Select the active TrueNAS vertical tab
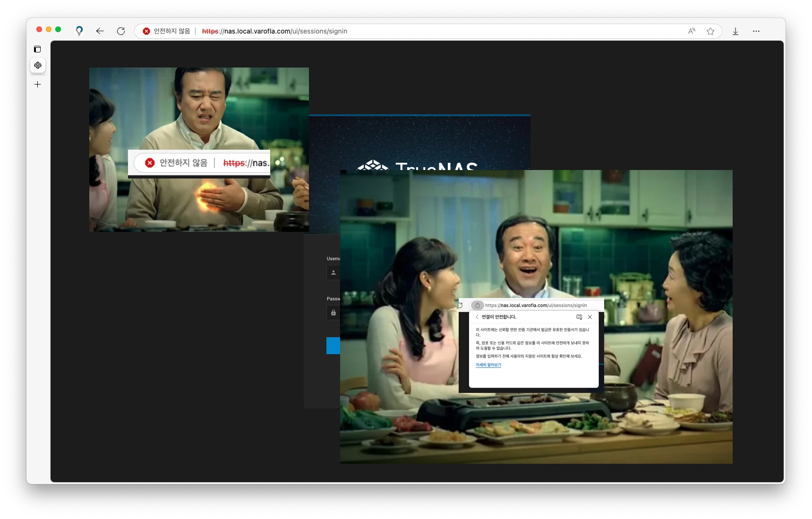This screenshot has height=519, width=812. tap(38, 65)
